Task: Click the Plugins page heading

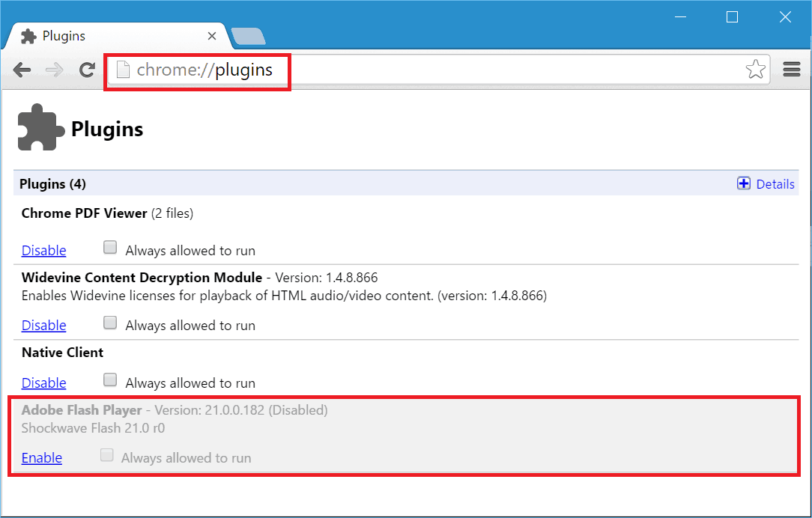Action: (x=107, y=129)
